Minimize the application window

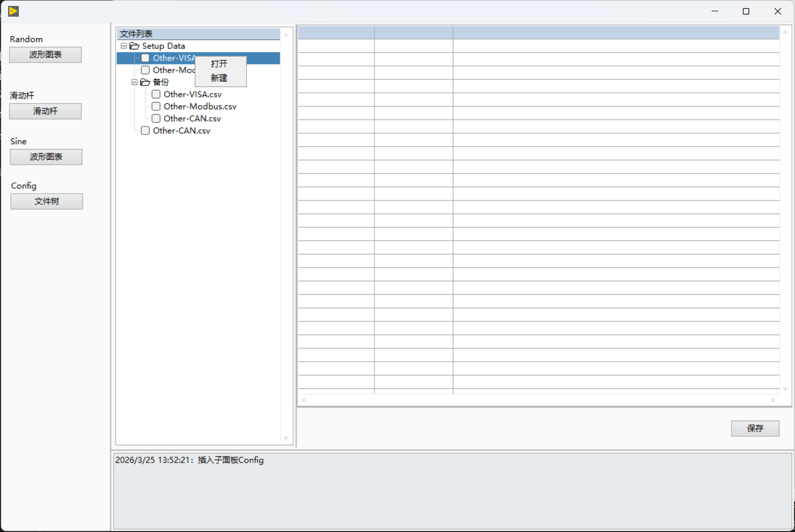[x=715, y=11]
